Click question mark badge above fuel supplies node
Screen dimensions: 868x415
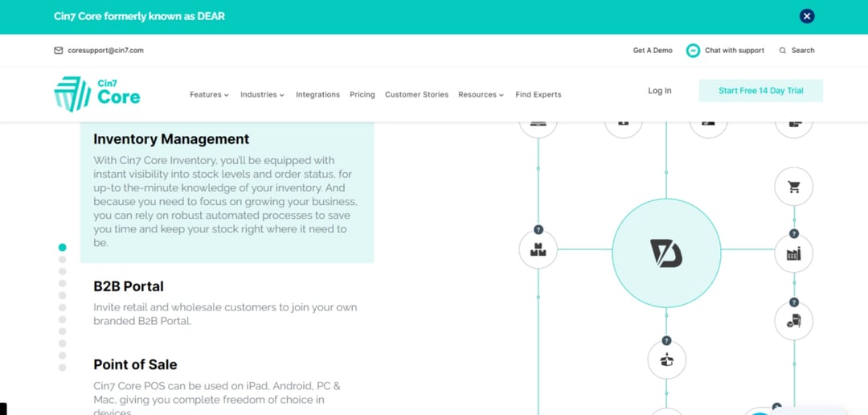click(x=794, y=302)
